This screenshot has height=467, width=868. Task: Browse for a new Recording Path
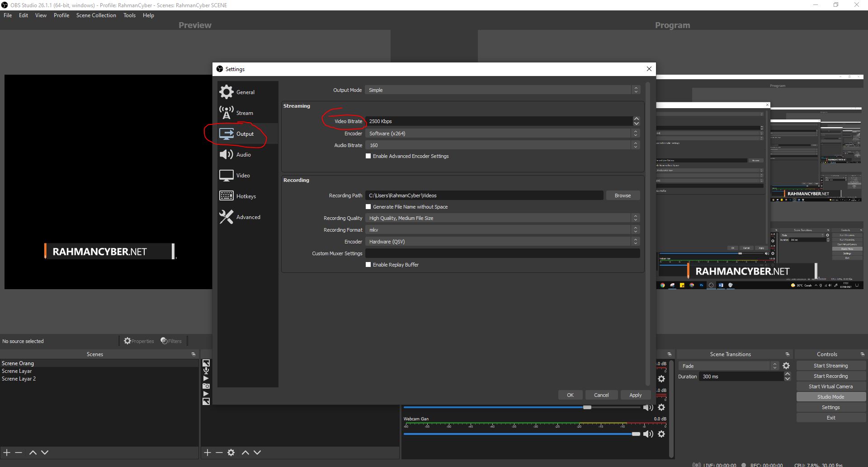[623, 195]
